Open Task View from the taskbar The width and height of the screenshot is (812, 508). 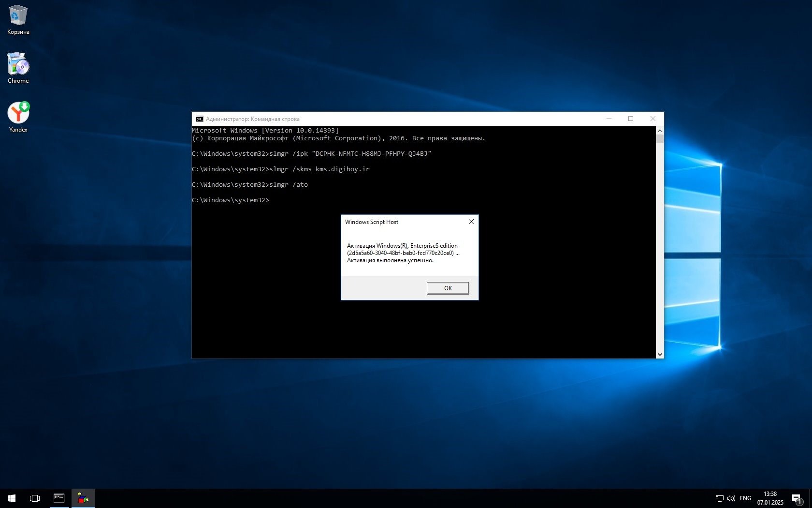tap(35, 498)
